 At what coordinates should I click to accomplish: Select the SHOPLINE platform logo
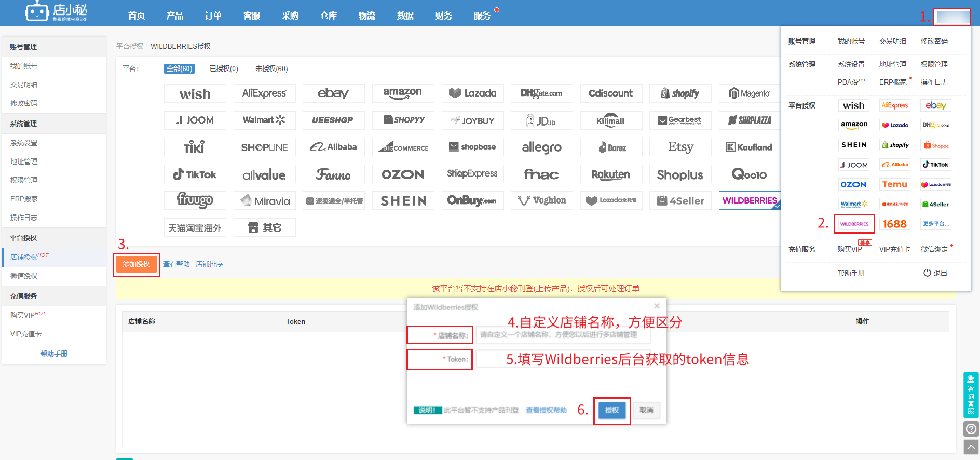[265, 147]
